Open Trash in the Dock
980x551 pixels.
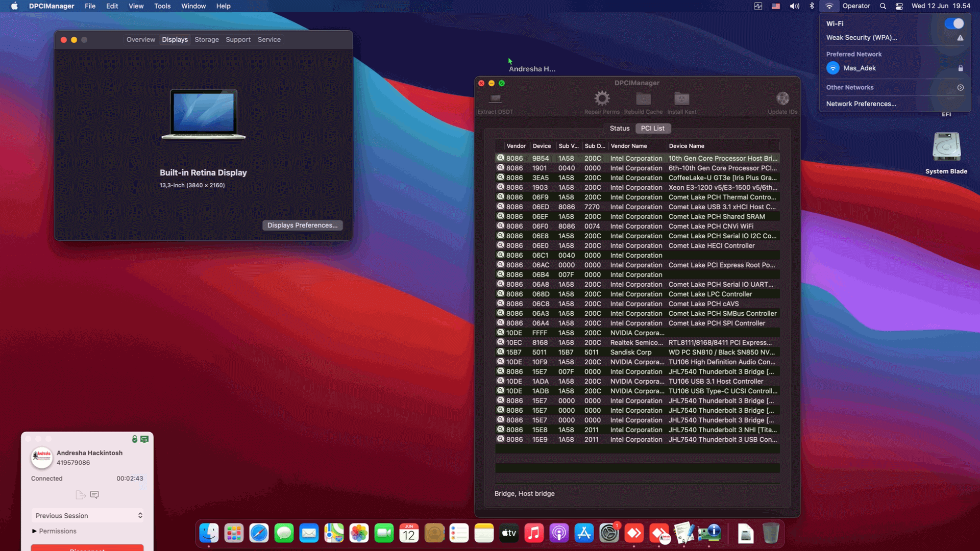(x=771, y=533)
